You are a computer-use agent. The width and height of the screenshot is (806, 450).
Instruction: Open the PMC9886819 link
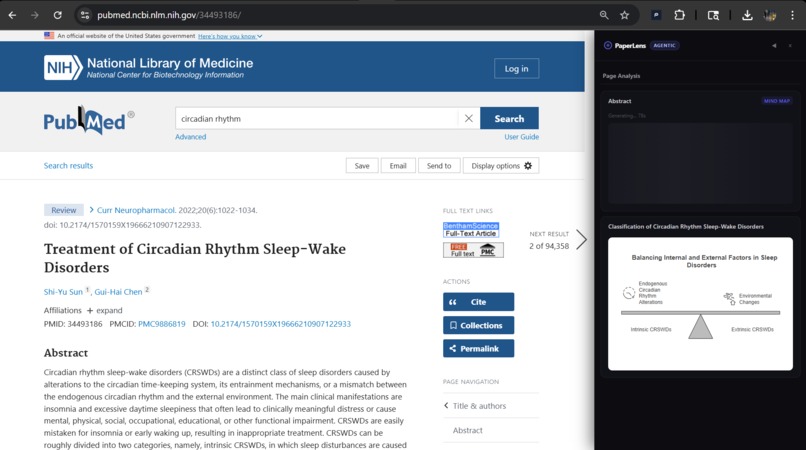[x=161, y=324]
